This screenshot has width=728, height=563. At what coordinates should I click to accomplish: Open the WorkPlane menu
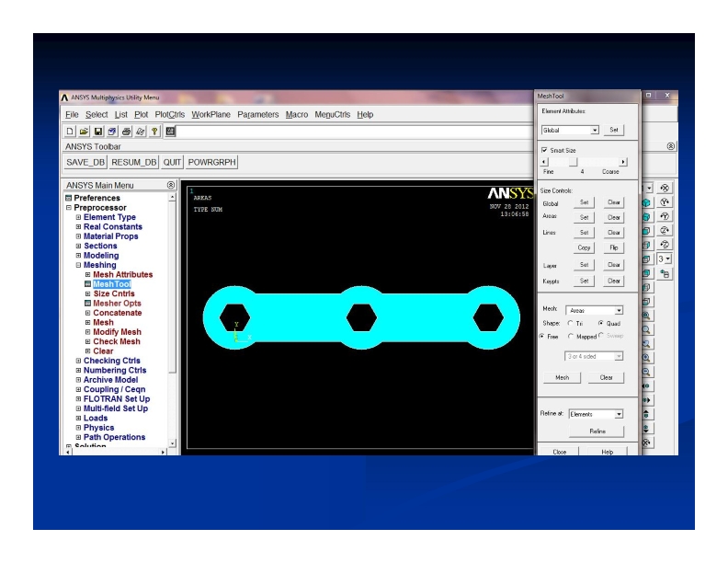coord(210,115)
